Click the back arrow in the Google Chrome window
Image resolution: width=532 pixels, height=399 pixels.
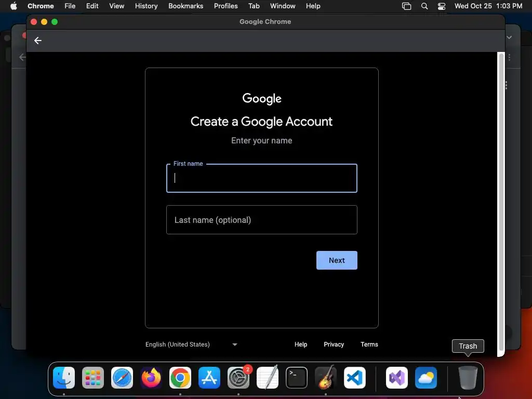[37, 41]
